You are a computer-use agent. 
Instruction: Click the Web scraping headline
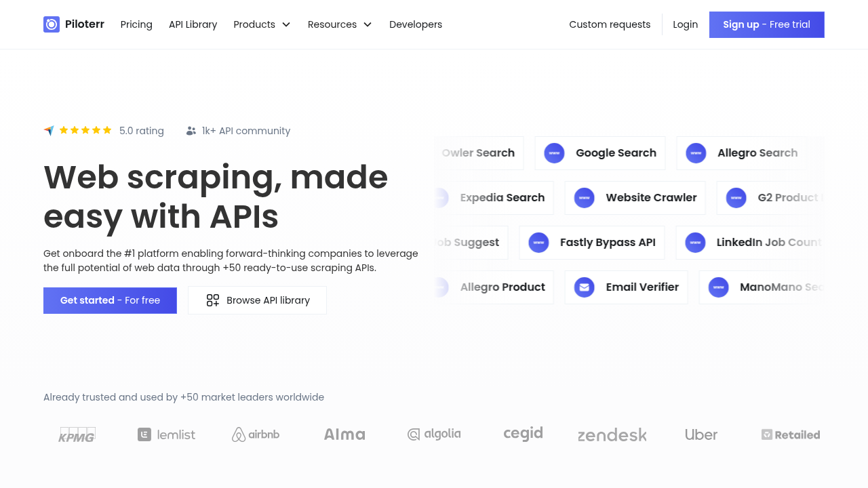click(216, 197)
